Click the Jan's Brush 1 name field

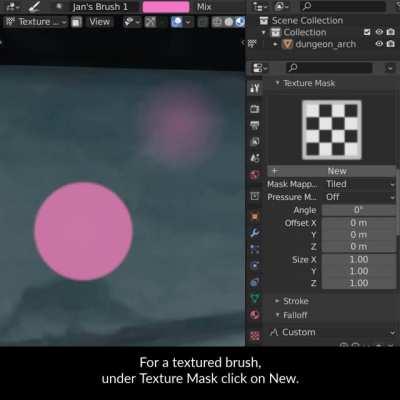click(x=100, y=7)
